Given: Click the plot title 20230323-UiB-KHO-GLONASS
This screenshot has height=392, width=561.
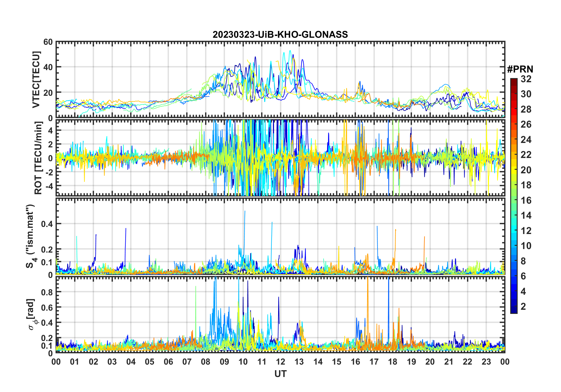Looking at the screenshot, I should [280, 35].
